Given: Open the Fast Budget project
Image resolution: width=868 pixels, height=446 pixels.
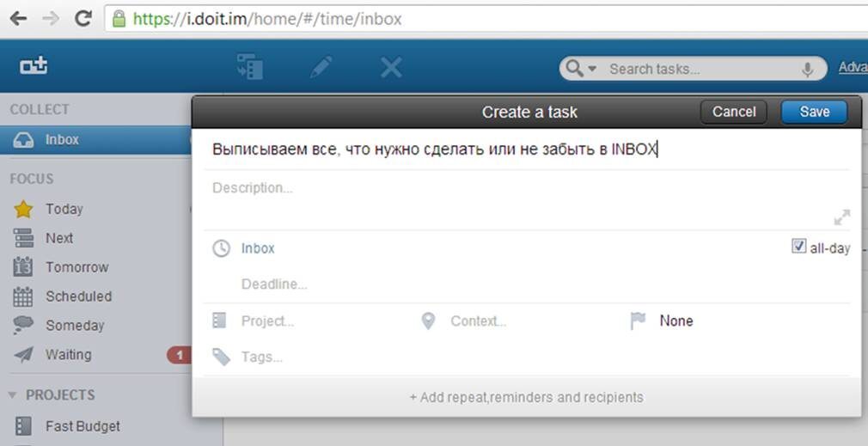Looking at the screenshot, I should click(83, 426).
